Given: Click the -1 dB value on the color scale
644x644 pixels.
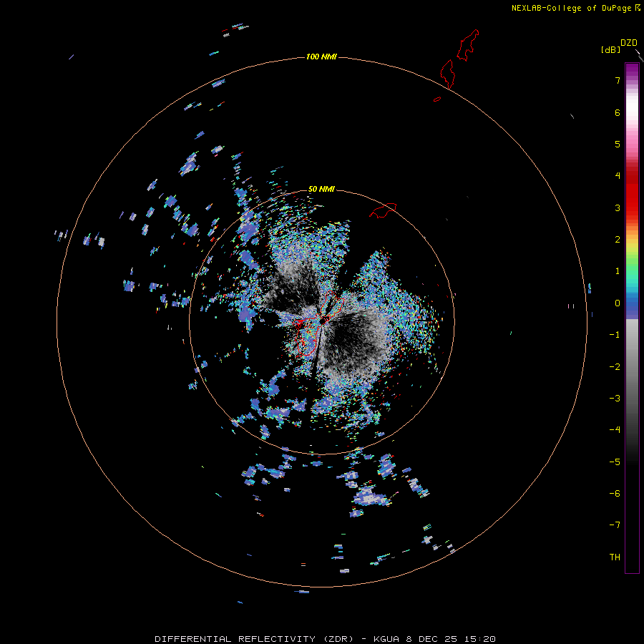Looking at the screenshot, I should tap(615, 335).
